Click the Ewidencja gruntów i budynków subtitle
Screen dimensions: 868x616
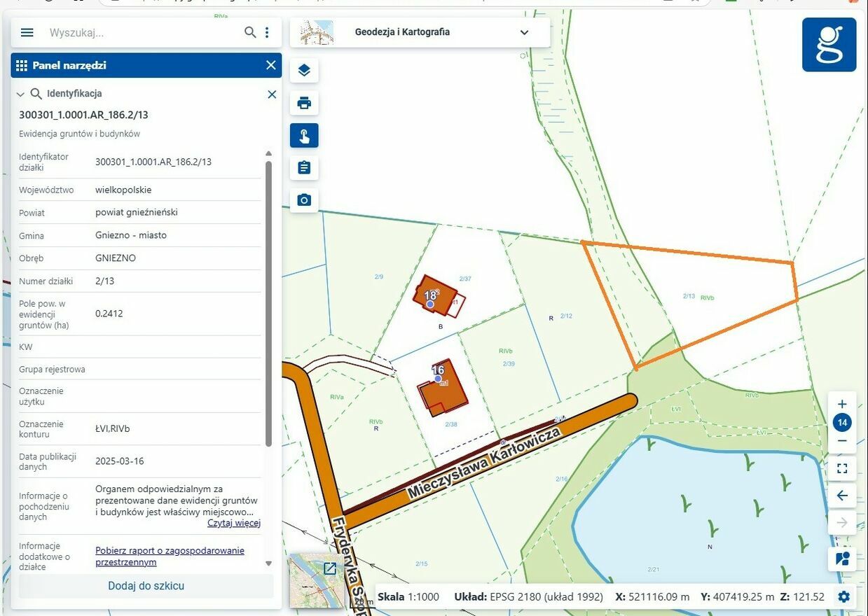point(79,134)
